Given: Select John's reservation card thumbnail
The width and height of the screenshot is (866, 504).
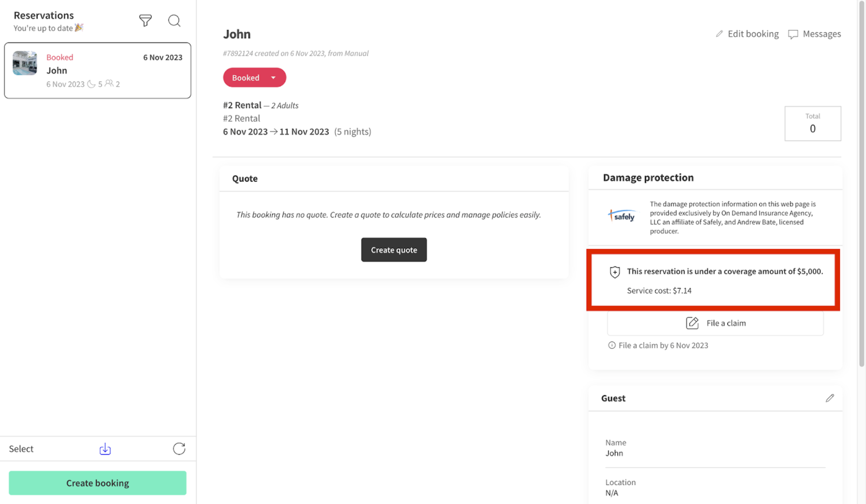Looking at the screenshot, I should 25,63.
